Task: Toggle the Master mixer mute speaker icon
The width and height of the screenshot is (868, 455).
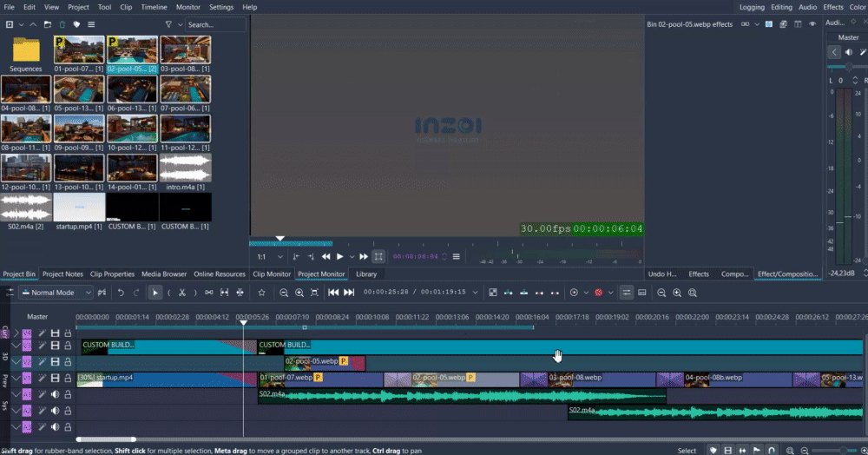Action: (x=849, y=52)
